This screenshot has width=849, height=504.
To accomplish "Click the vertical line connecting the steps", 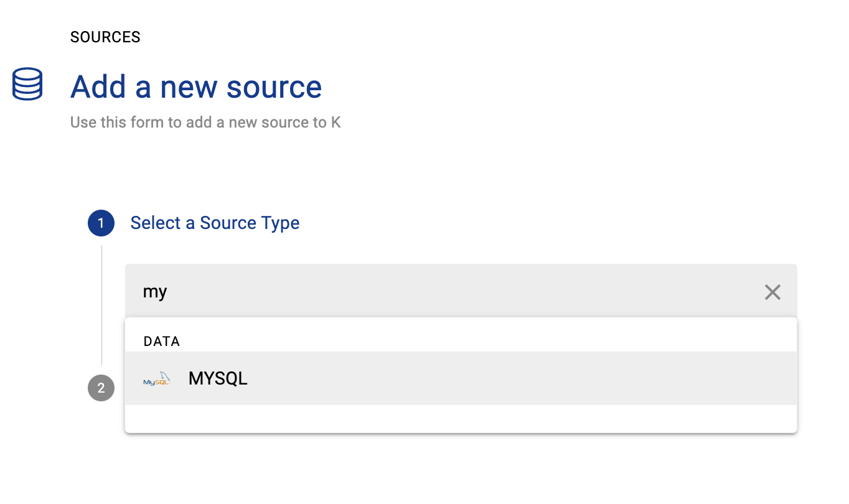I will coord(101,305).
